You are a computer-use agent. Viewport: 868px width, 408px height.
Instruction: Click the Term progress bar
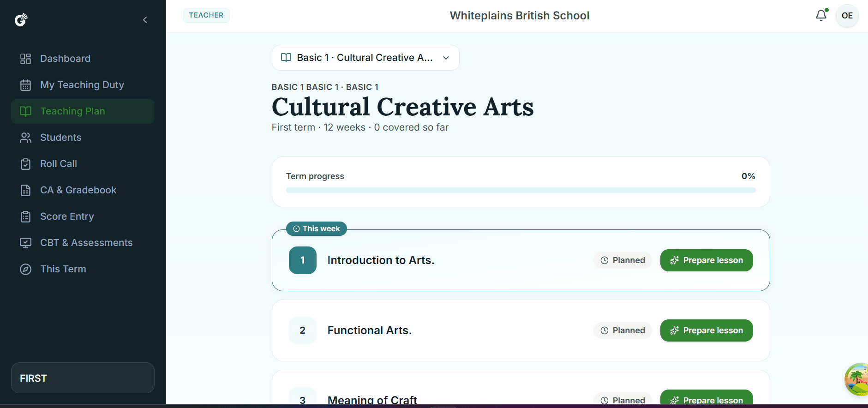521,190
